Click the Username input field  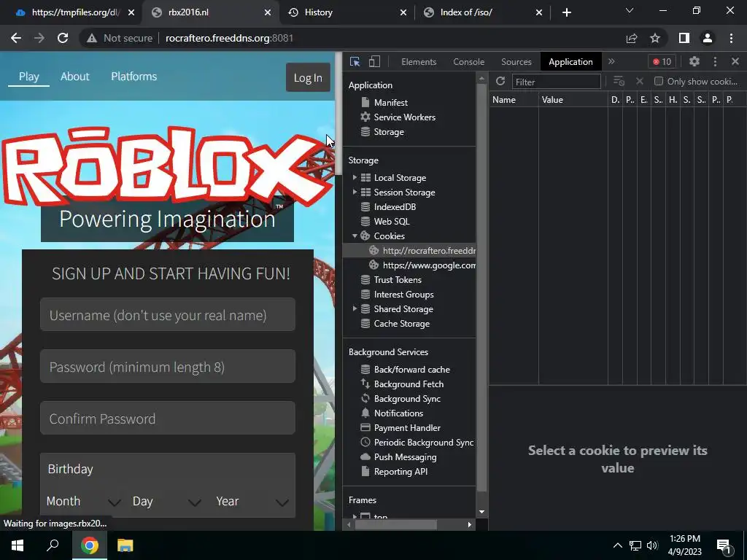coord(168,315)
